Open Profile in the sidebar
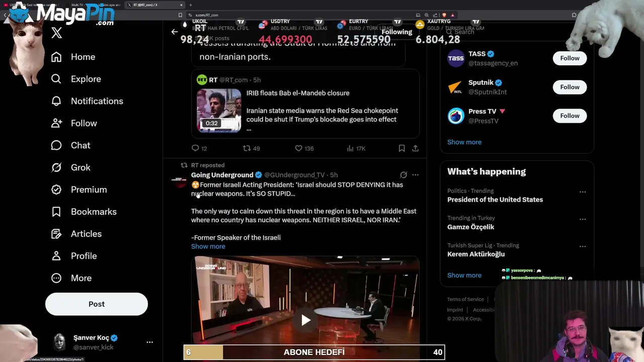 (74, 256)
